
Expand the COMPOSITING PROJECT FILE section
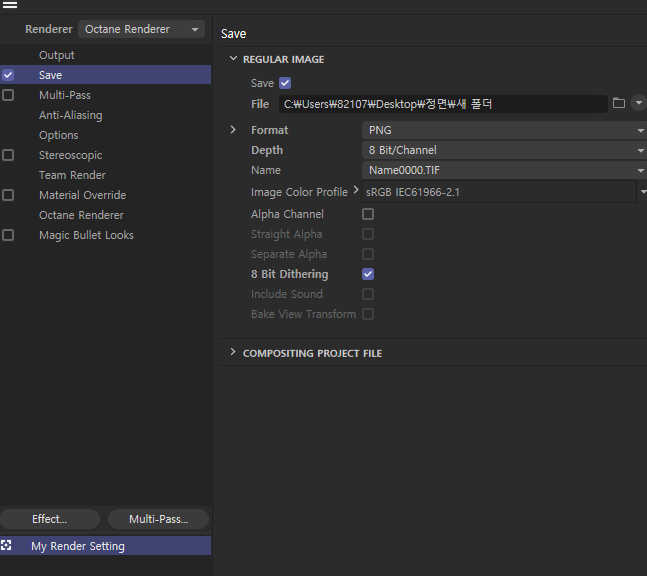pos(233,352)
